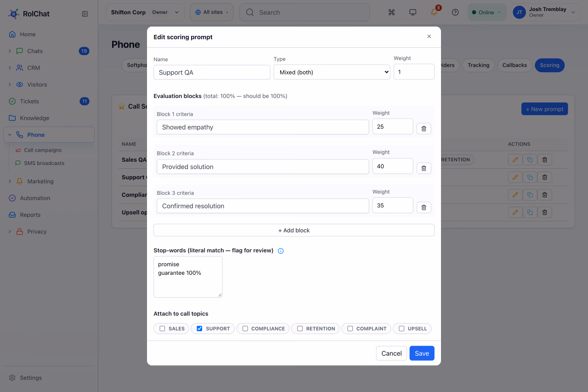Image resolution: width=588 pixels, height=392 pixels.
Task: Check the RETENTION topic checkbox
Action: (300, 329)
